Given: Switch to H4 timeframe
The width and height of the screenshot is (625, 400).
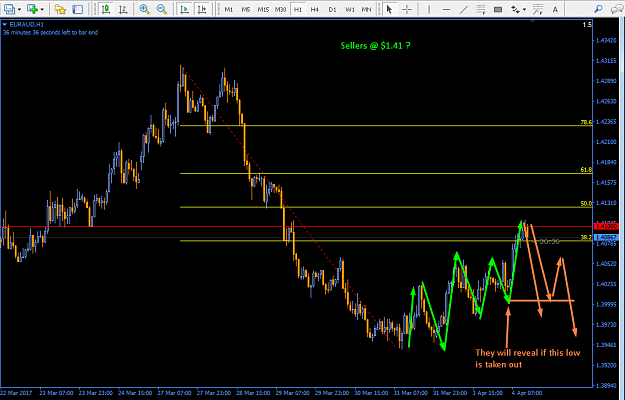Looking at the screenshot, I should coord(315,9).
